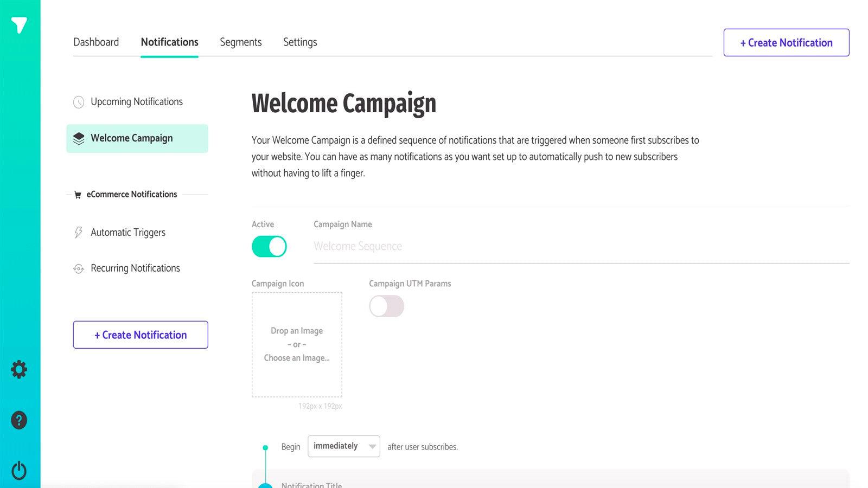Open settings using the gear icon
This screenshot has height=488, width=868.
(18, 369)
